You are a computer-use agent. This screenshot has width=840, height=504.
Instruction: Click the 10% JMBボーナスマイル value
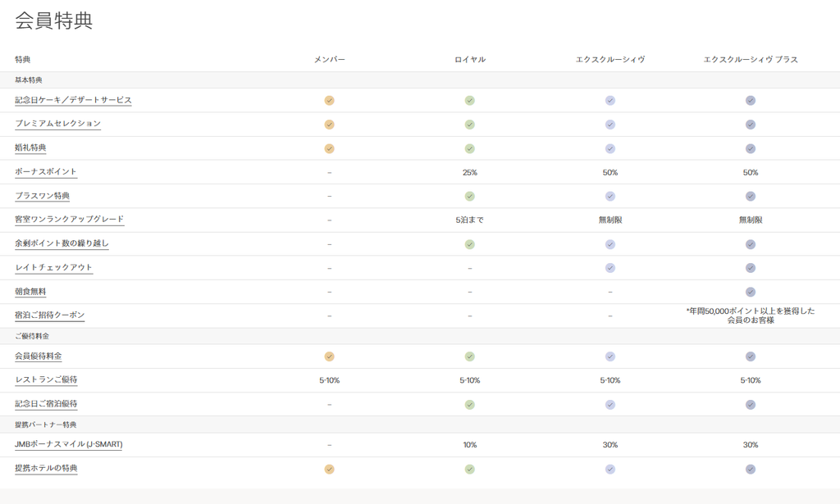tap(470, 445)
